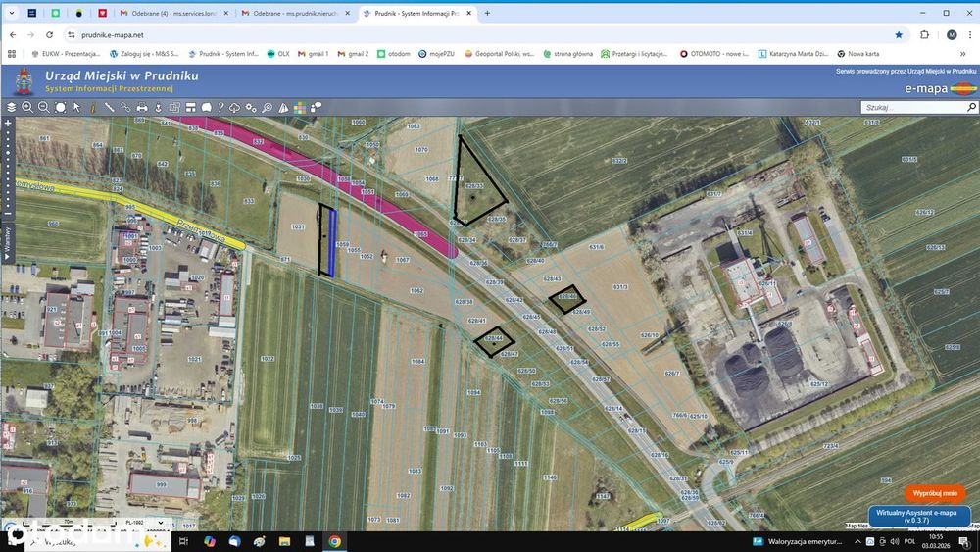Image resolution: width=980 pixels, height=552 pixels.
Task: Select the zoom out magnifier tool
Action: click(x=44, y=108)
